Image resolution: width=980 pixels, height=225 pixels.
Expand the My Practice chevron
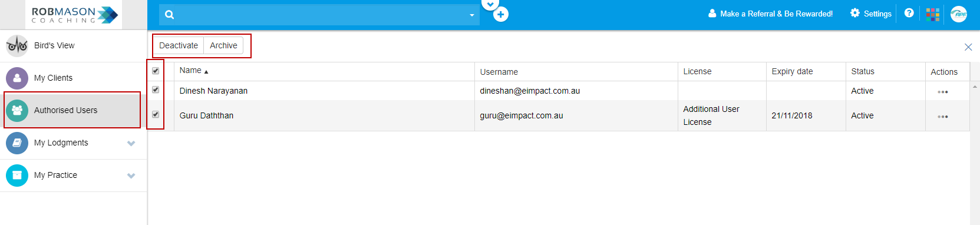coord(131,176)
